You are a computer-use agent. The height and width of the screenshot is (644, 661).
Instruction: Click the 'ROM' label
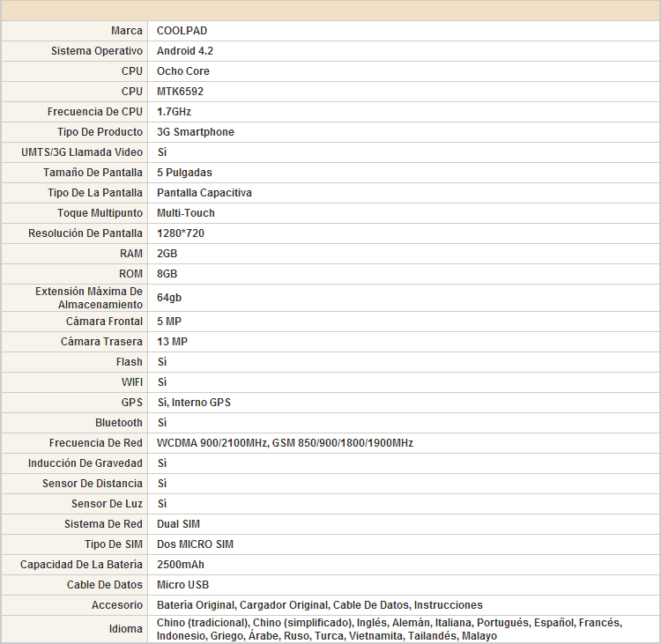tap(130, 273)
